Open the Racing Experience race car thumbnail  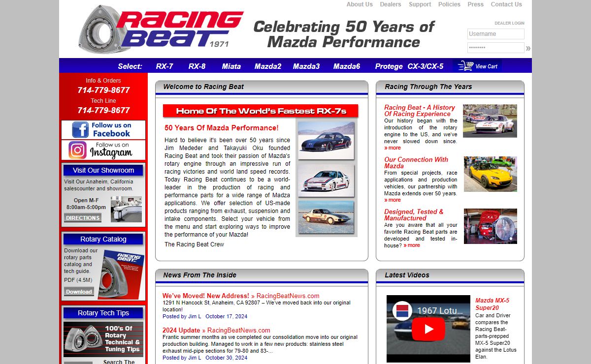click(x=490, y=121)
